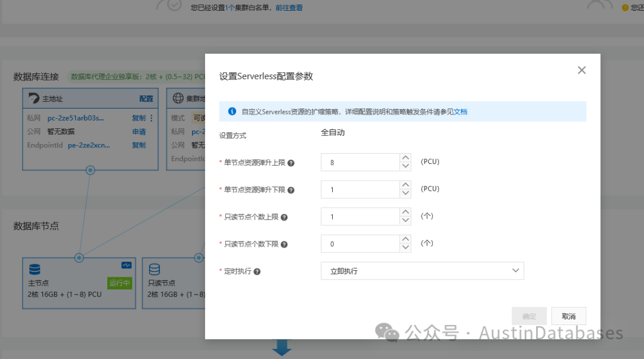Copy the 私网 address pc-2ze51arb03s
This screenshot has height=359, width=644.
click(139, 118)
